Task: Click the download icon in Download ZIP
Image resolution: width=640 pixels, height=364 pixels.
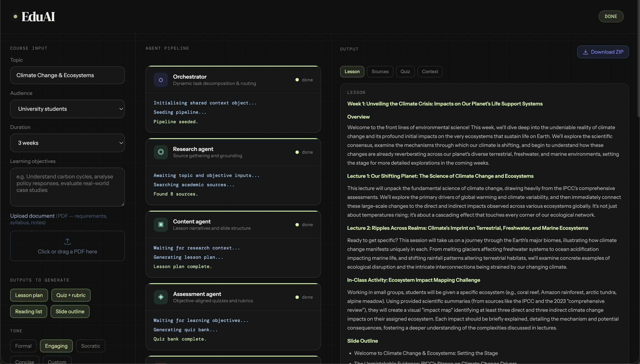Action: click(585, 52)
